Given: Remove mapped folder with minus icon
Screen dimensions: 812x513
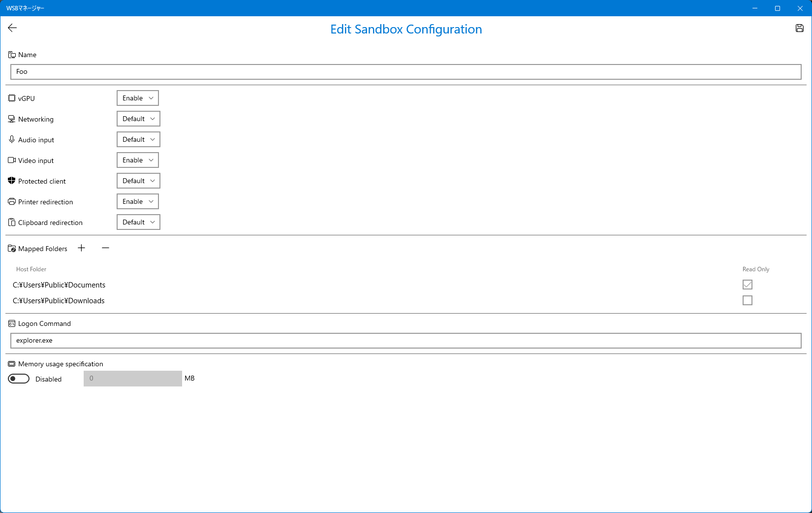Looking at the screenshot, I should 105,248.
